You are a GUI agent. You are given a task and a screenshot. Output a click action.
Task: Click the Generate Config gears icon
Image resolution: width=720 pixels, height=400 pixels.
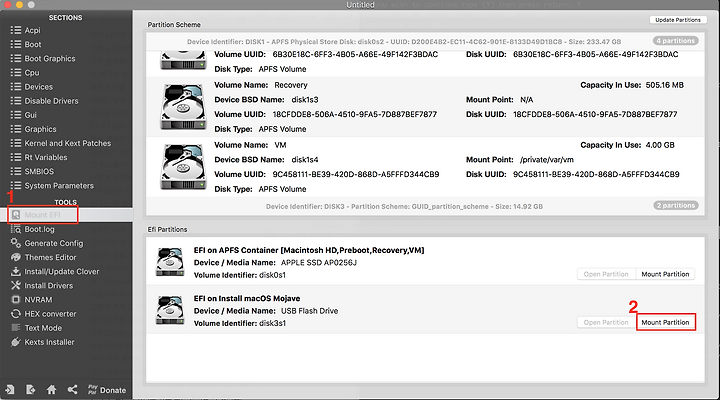tap(16, 243)
